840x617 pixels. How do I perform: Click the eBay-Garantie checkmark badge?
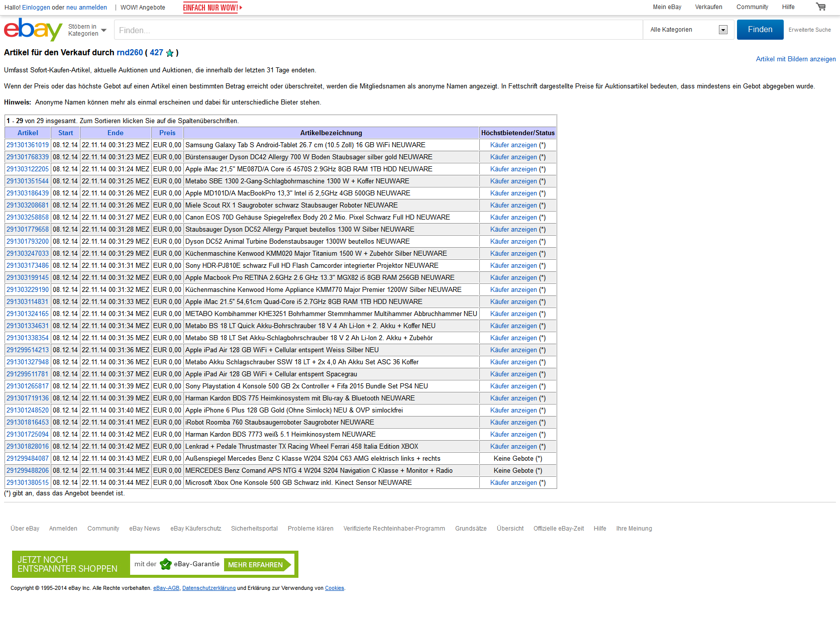[x=166, y=564]
